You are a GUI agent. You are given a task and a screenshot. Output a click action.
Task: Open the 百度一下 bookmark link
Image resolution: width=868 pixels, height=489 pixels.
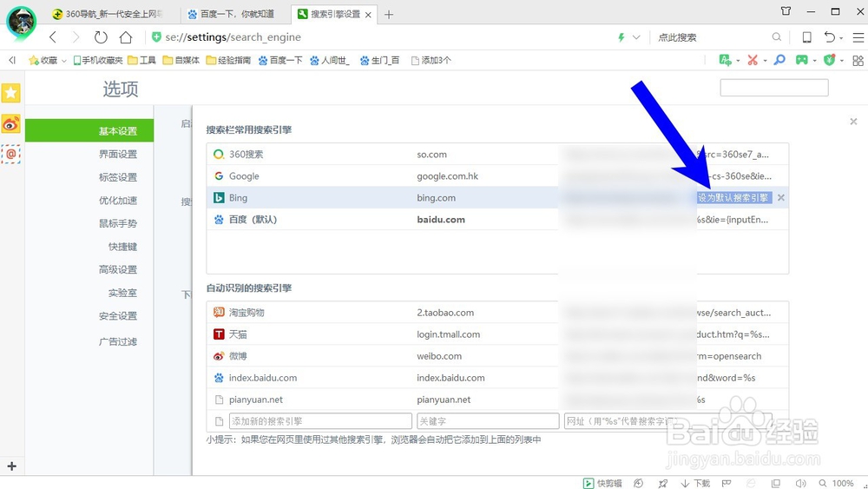click(x=280, y=60)
